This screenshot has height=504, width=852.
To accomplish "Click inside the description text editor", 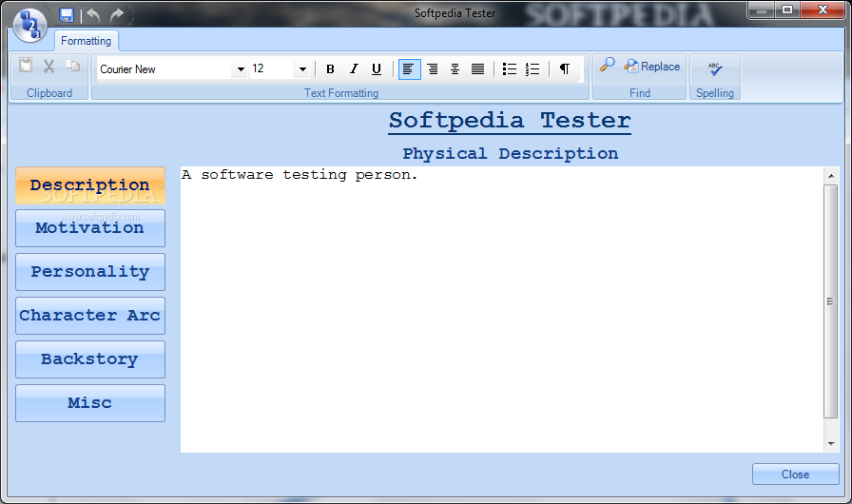I will coord(502,310).
